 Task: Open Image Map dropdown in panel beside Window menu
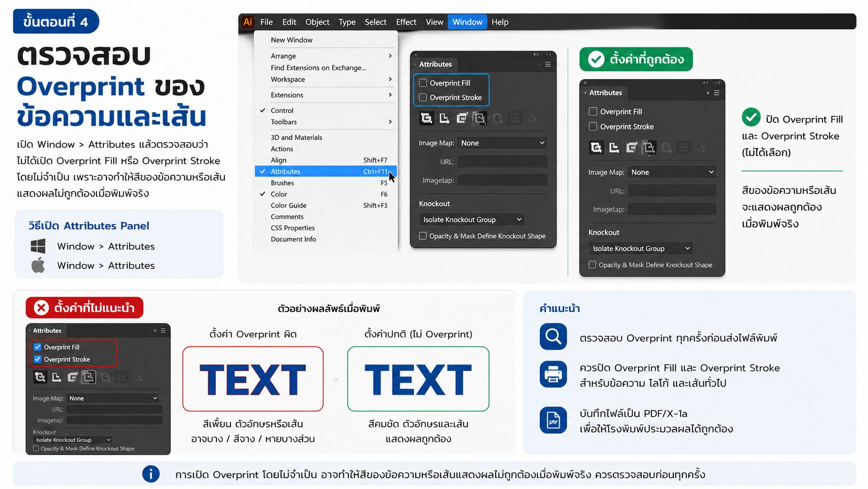(502, 143)
